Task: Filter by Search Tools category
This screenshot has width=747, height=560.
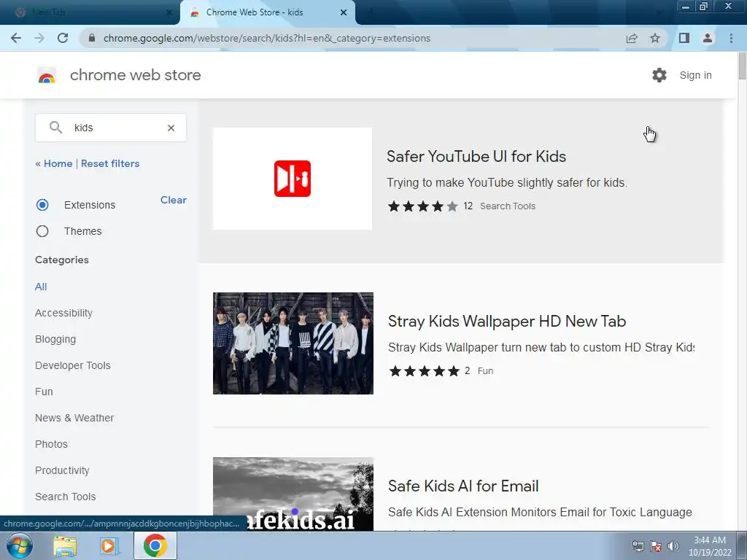Action: (x=65, y=497)
